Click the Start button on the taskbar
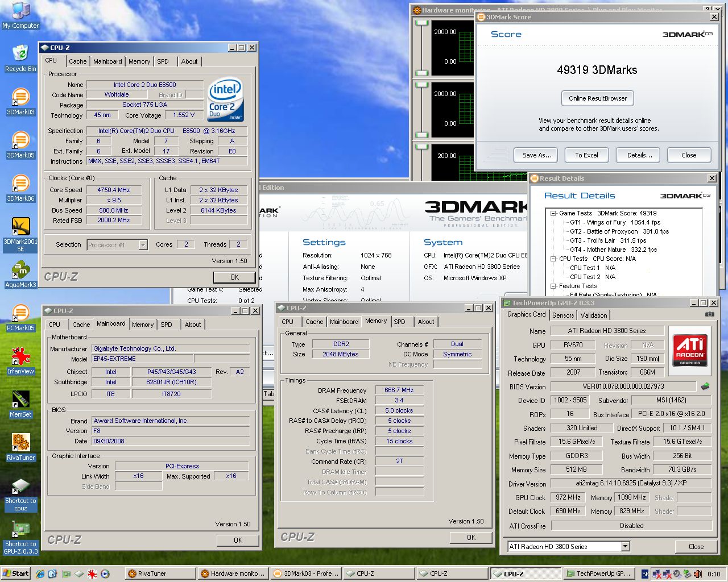 click(16, 573)
